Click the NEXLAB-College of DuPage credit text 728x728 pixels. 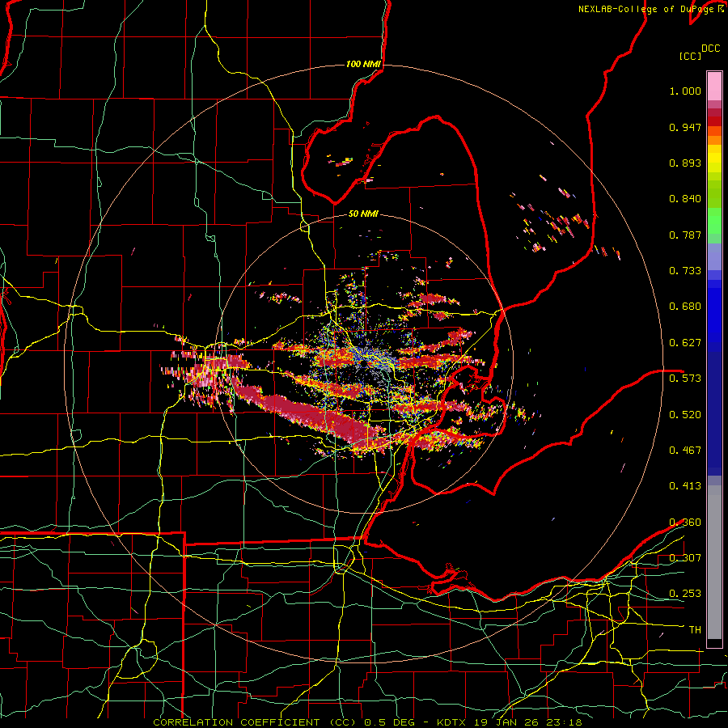click(645, 9)
